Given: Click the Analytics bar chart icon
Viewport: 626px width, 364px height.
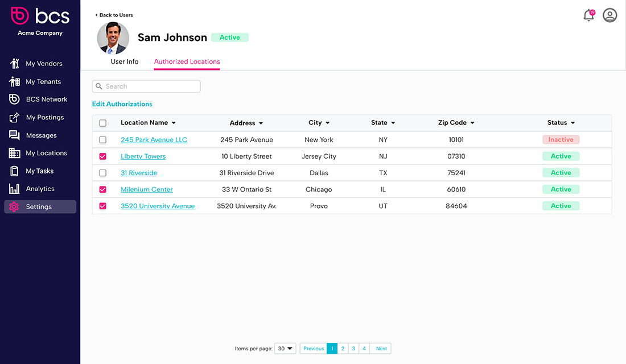Looking at the screenshot, I should pos(15,189).
